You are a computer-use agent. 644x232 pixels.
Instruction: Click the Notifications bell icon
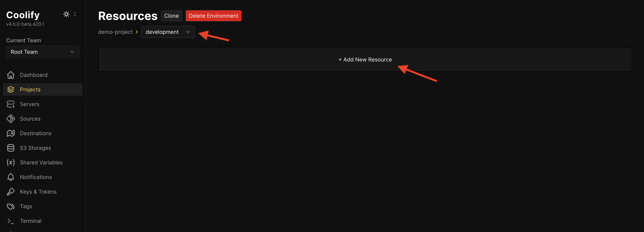[11, 177]
